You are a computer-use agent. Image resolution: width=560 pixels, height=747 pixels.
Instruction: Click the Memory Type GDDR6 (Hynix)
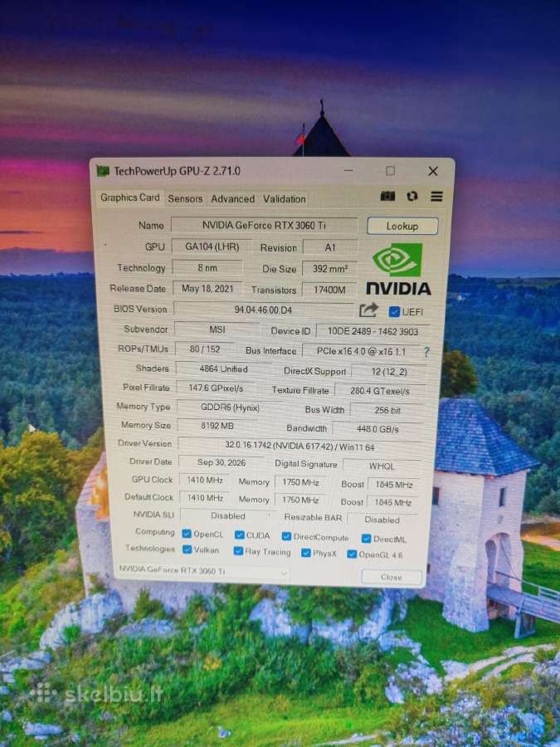[230, 408]
